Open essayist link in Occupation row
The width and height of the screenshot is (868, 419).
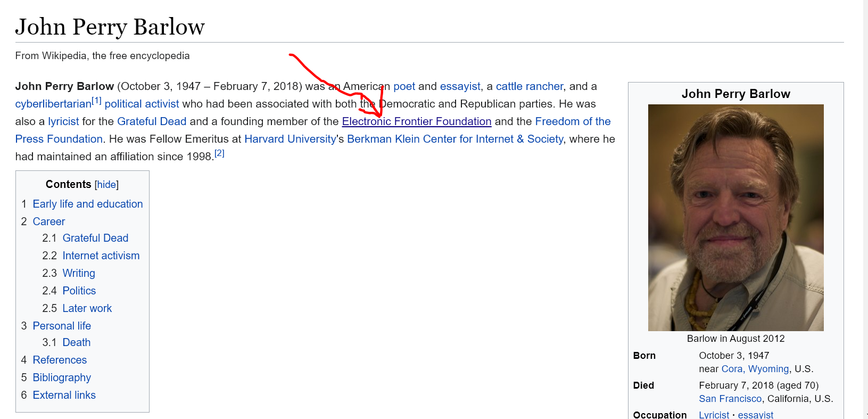coord(756,415)
